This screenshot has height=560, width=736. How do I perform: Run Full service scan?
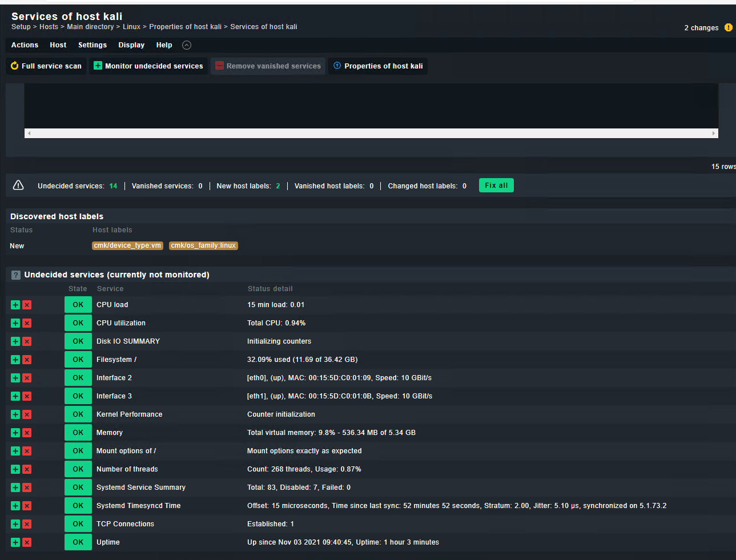click(x=46, y=66)
